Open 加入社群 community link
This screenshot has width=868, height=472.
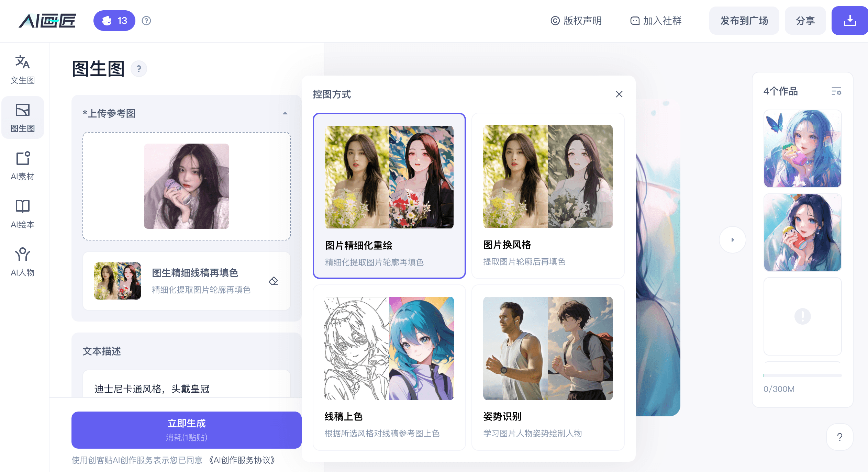click(x=656, y=21)
